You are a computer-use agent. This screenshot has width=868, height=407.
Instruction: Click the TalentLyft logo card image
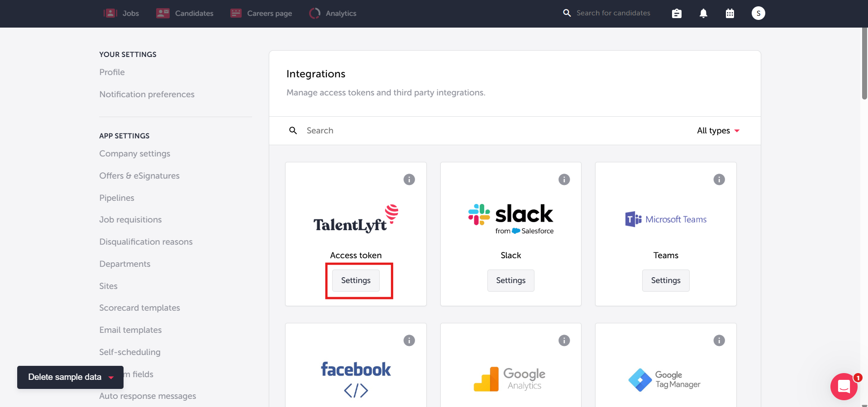point(356,219)
